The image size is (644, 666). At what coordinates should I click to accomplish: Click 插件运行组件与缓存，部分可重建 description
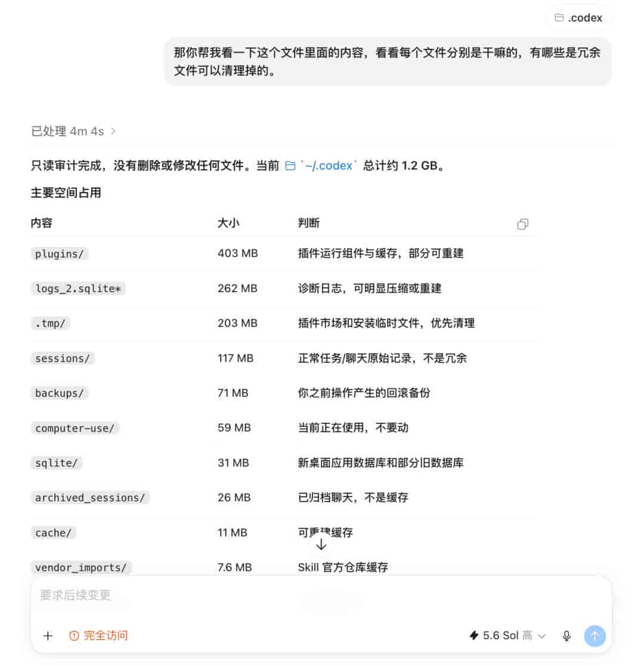(380, 253)
